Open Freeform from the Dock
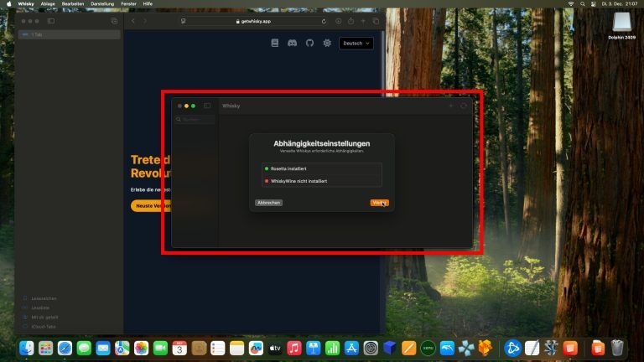Viewport: 644px width, 362px height. pos(256,348)
